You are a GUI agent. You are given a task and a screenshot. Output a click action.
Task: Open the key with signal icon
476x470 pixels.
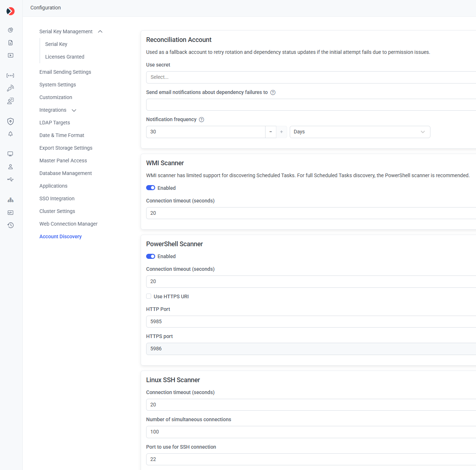coord(10,88)
